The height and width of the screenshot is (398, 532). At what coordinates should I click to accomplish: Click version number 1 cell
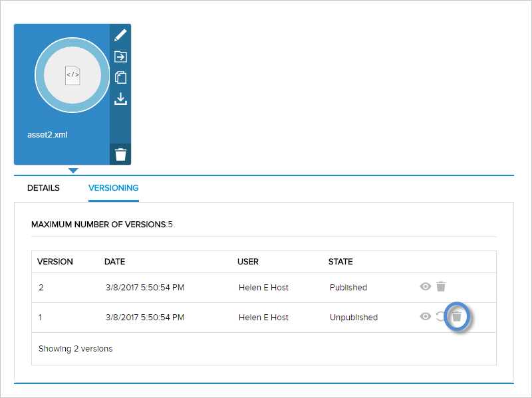40,318
